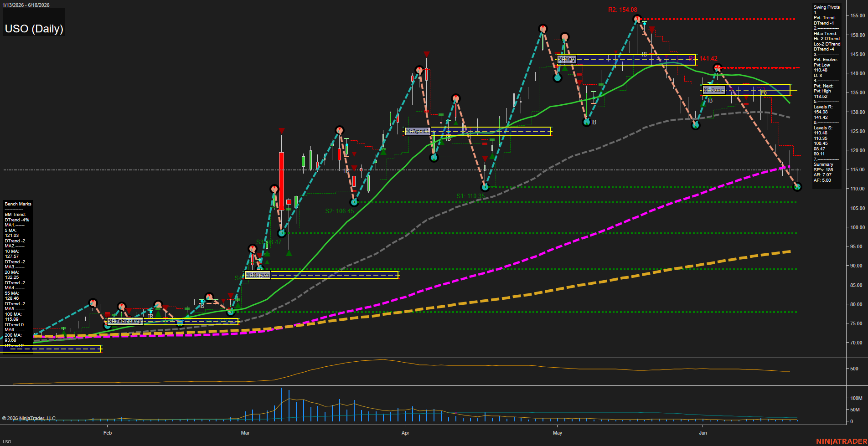Screen dimensions: 868x446
Task: Click the 70.00 price axis label
Action: pyautogui.click(x=856, y=343)
